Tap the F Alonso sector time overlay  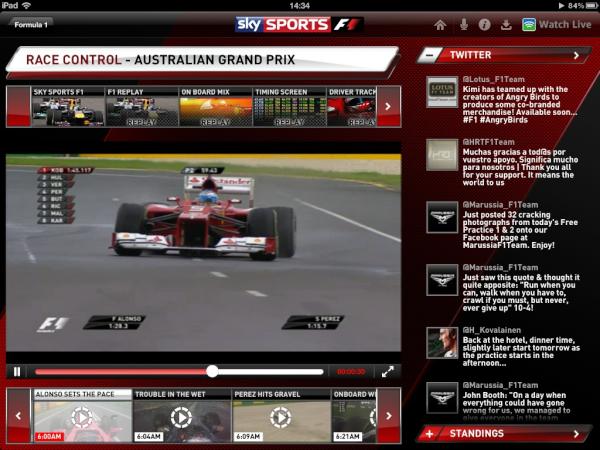point(114,323)
